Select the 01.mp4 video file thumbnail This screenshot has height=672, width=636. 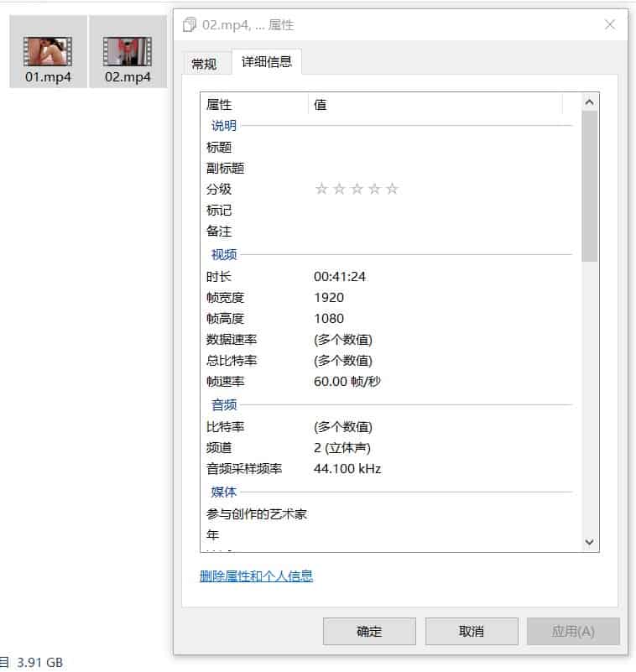tap(48, 52)
